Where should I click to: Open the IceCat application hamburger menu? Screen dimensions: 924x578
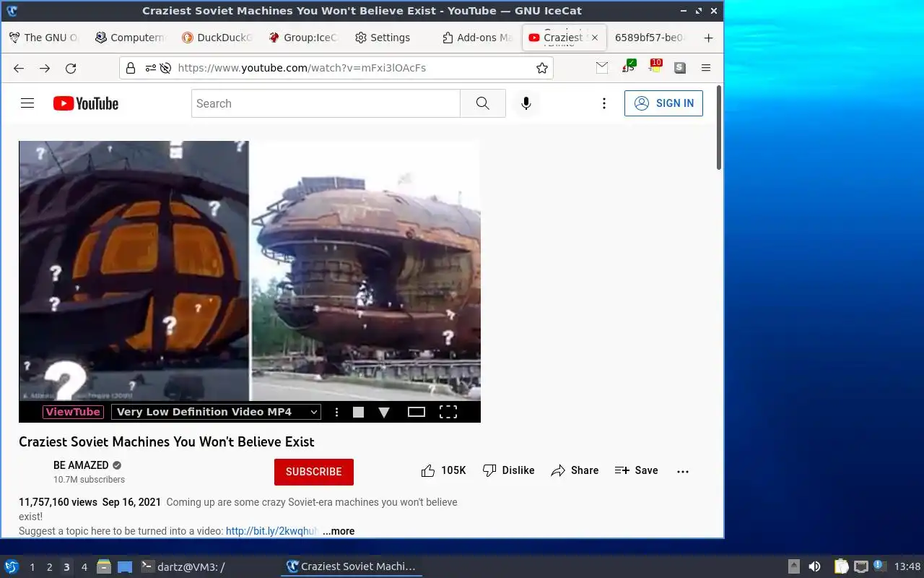pyautogui.click(x=706, y=67)
